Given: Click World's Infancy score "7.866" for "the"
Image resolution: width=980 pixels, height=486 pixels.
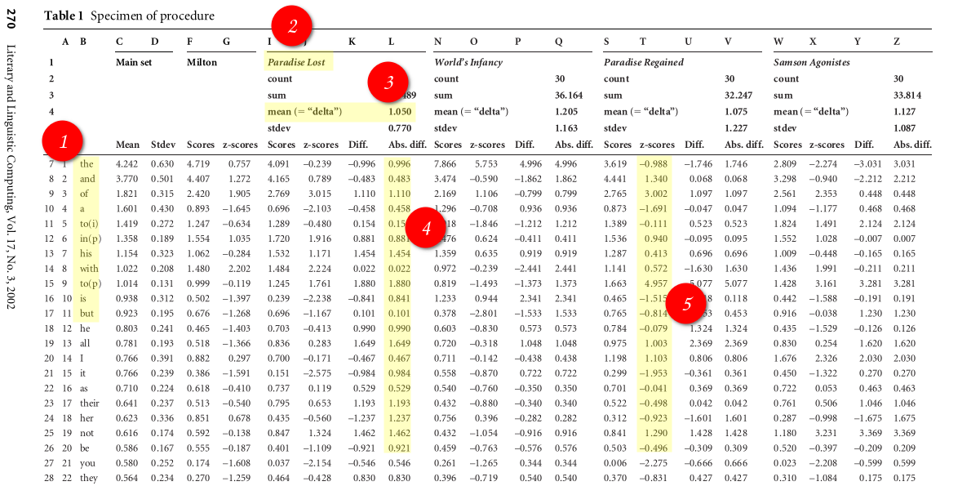Looking at the screenshot, I should click(446, 163).
